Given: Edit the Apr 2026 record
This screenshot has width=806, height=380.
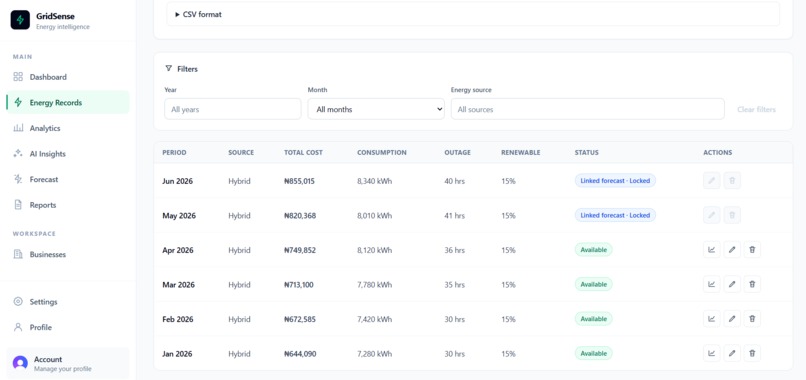Looking at the screenshot, I should tap(732, 250).
